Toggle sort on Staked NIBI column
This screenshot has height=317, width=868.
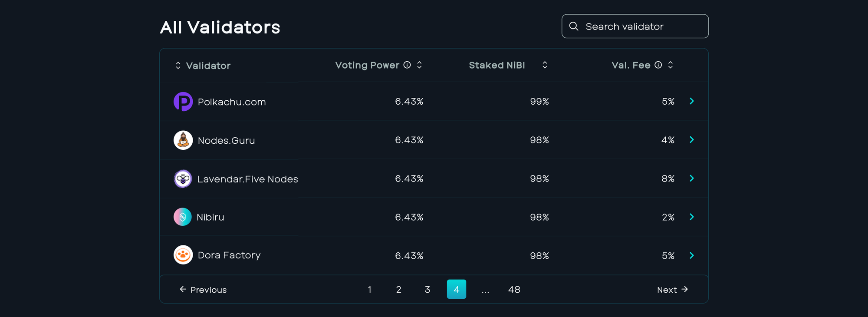click(545, 65)
